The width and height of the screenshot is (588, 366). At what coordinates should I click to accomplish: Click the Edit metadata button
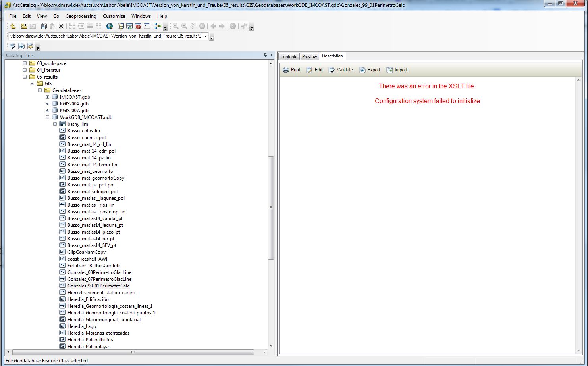pyautogui.click(x=314, y=70)
